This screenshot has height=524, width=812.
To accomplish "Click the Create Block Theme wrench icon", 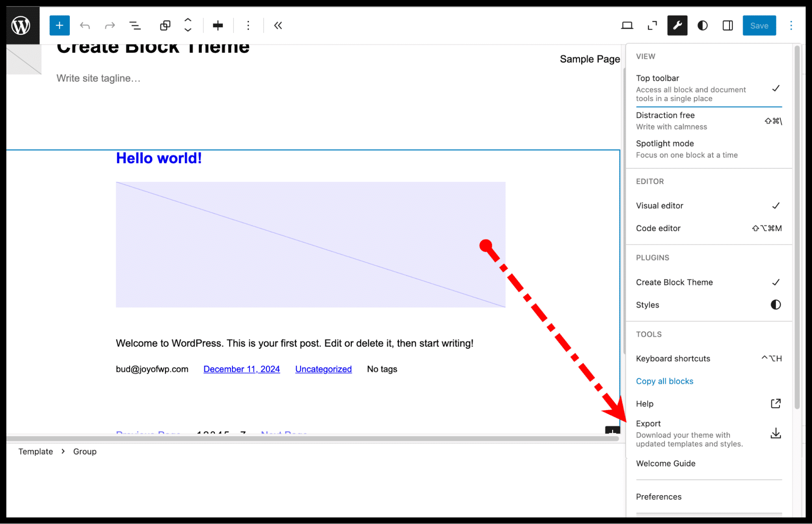I will [677, 26].
